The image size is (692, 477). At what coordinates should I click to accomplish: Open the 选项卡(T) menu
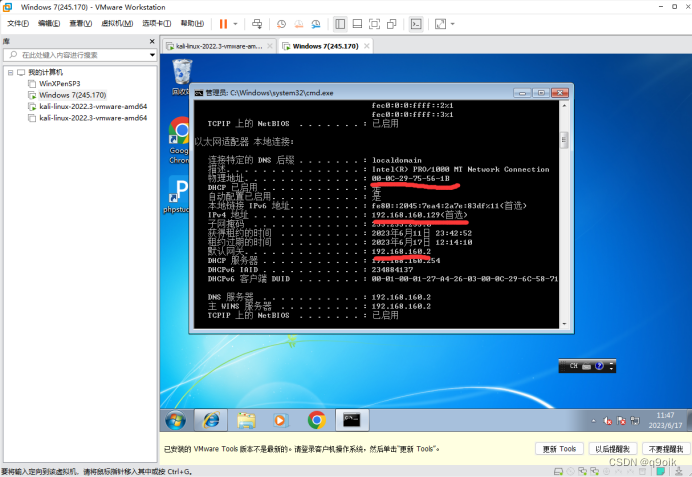pyautogui.click(x=156, y=23)
